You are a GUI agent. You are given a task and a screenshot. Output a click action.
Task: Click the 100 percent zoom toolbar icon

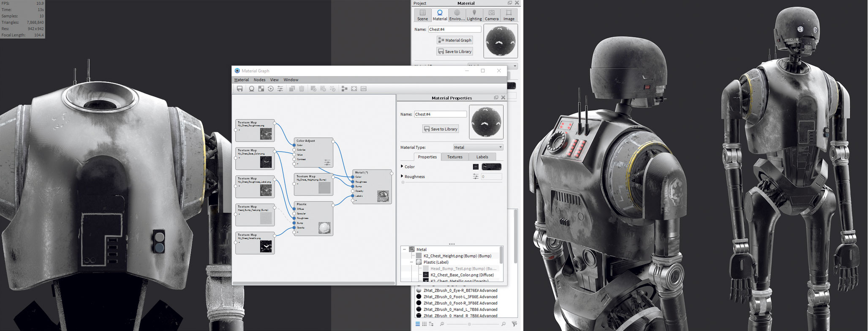pyautogui.click(x=364, y=89)
